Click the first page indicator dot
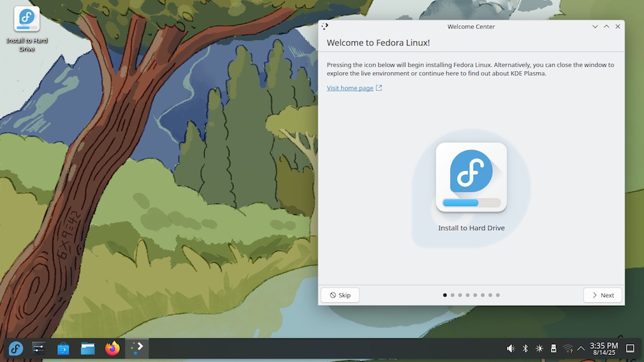Viewport: 644px width, 362px height. point(445,295)
